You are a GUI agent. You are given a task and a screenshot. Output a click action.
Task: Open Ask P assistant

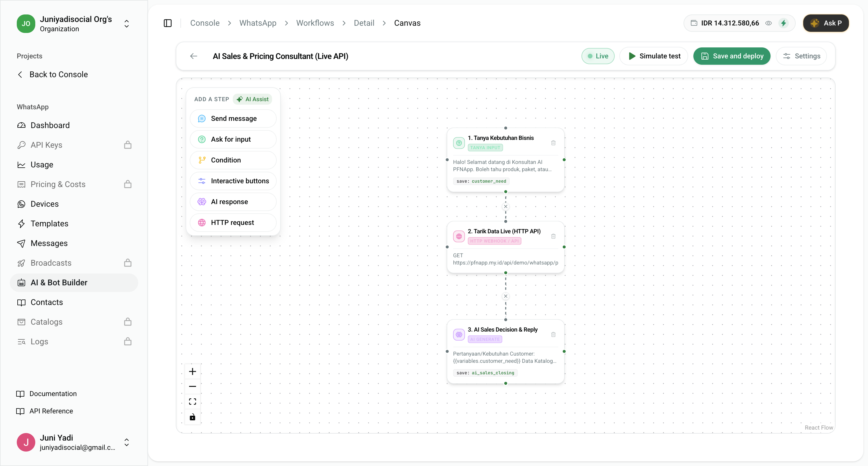(x=826, y=23)
